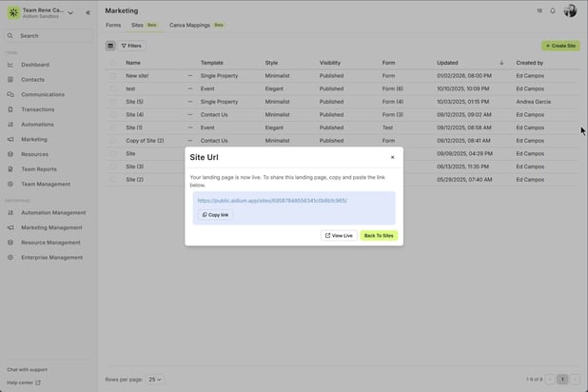
Task: Collapse the sidebar with double-chevron icon
Action: tap(88, 12)
